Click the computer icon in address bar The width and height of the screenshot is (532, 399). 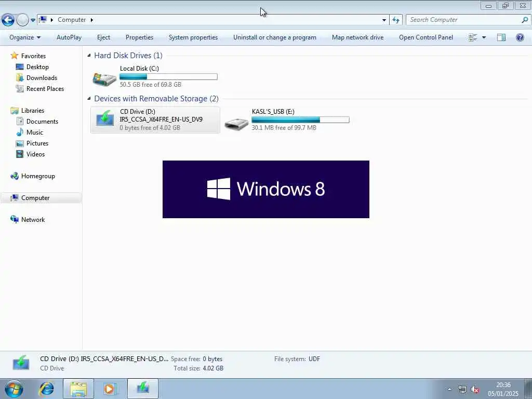pos(43,20)
